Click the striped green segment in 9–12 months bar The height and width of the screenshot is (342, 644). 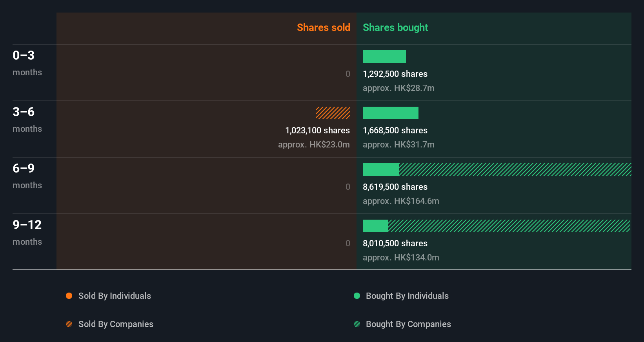509,226
